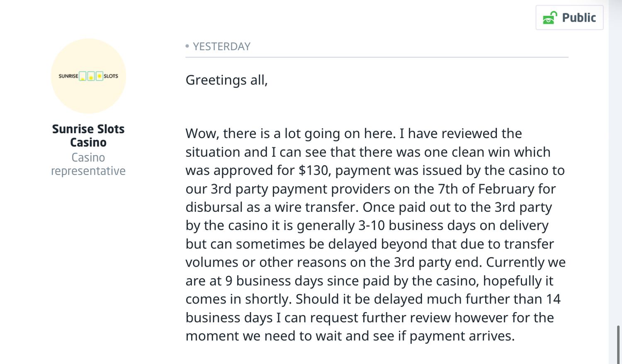Click the Casino representative role label
Screen dimensions: 622x364
[x=88, y=164]
